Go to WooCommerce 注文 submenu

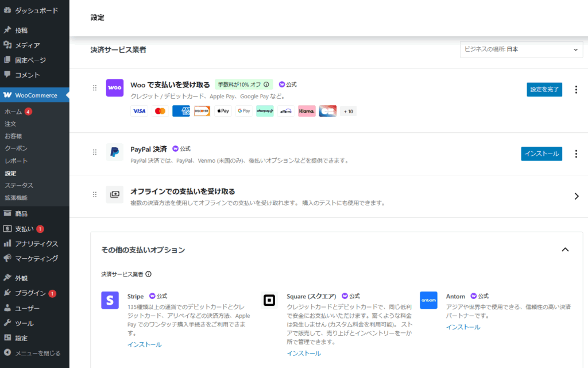click(10, 124)
